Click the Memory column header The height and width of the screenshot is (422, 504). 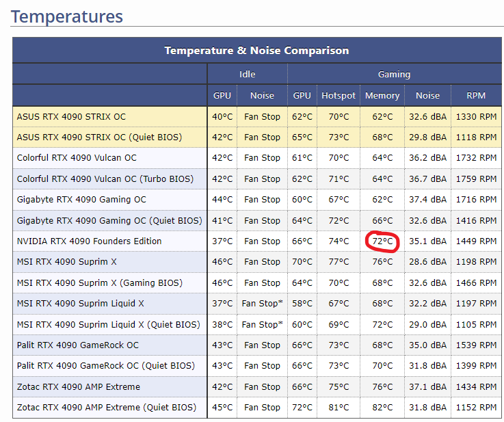click(382, 96)
